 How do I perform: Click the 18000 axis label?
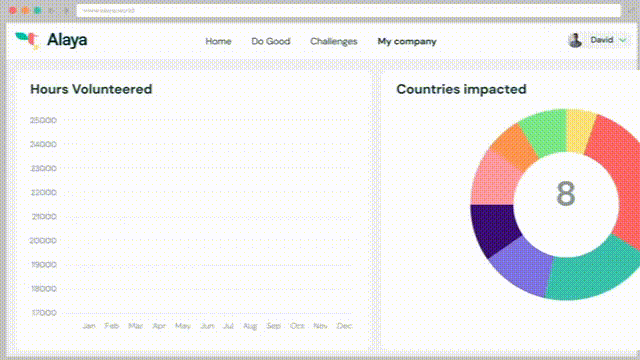[44, 289]
